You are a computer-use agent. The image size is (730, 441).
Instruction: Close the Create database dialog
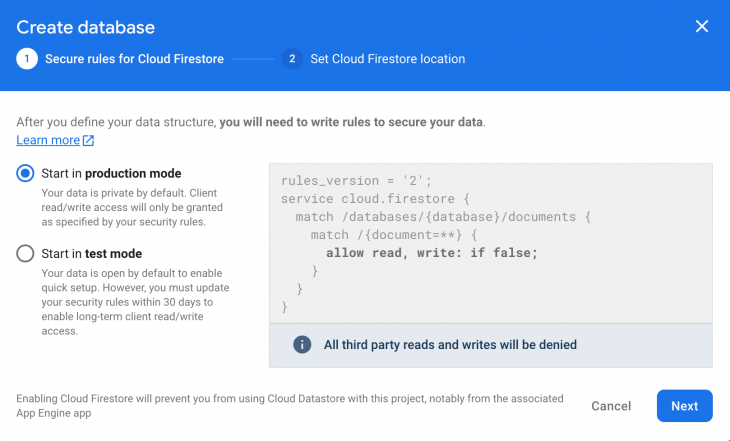coord(702,27)
